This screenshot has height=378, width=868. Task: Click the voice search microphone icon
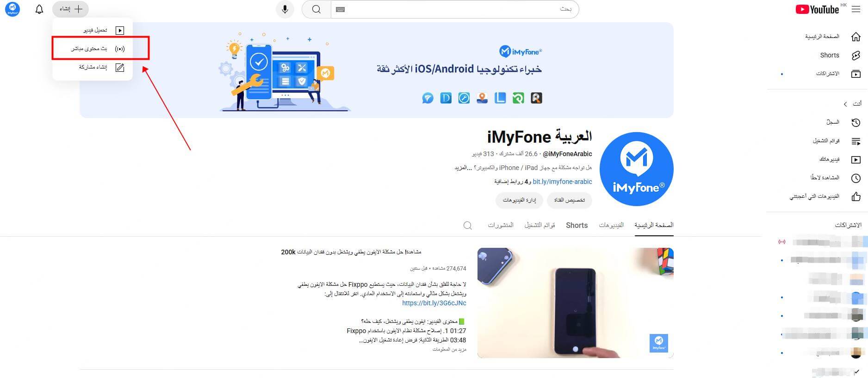pyautogui.click(x=285, y=9)
